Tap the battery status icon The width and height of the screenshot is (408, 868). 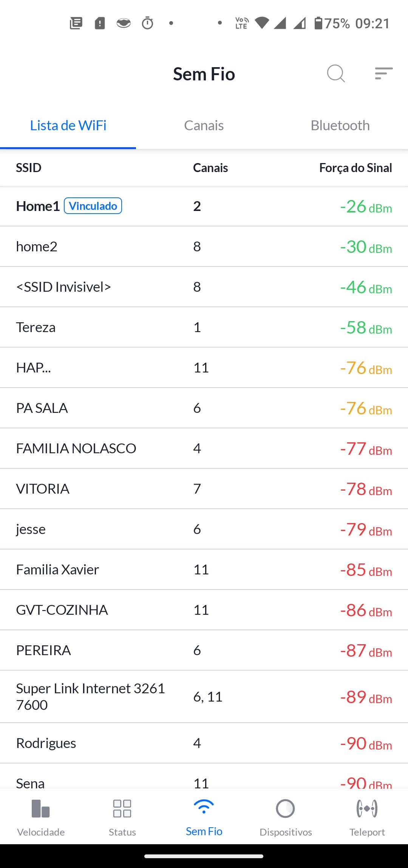click(x=318, y=23)
